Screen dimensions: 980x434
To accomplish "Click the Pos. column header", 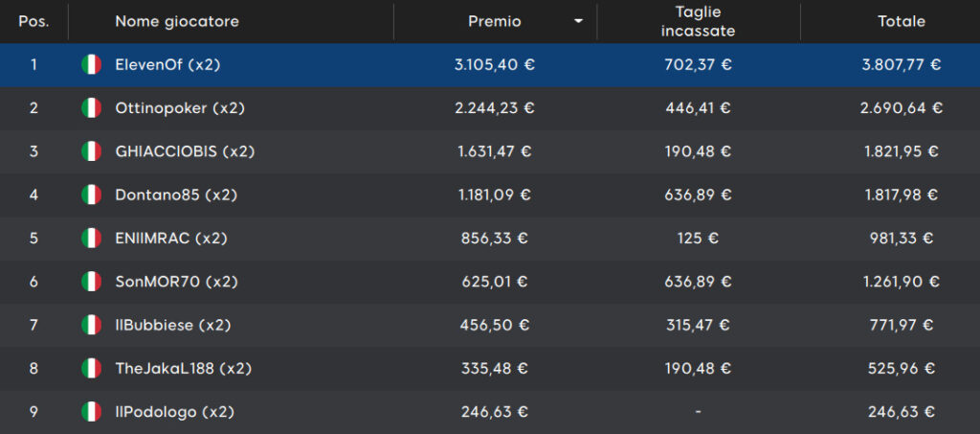I will pyautogui.click(x=33, y=22).
